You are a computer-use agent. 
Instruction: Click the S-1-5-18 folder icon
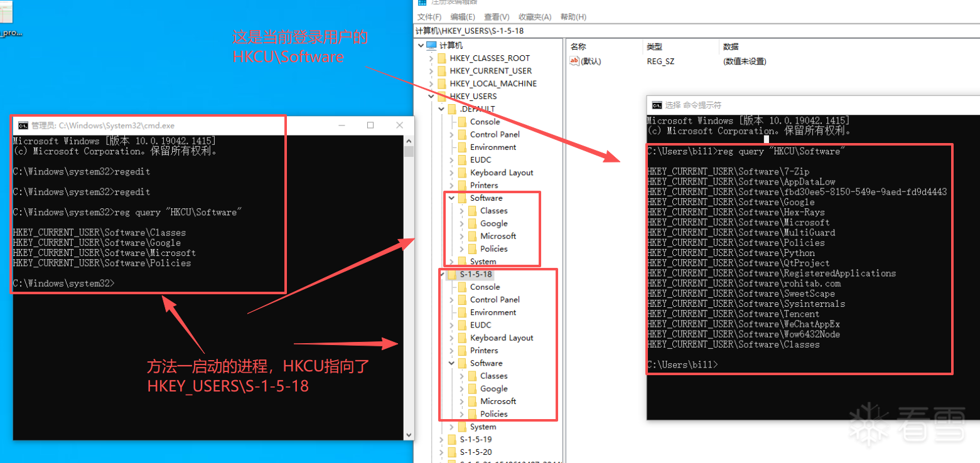pyautogui.click(x=452, y=274)
